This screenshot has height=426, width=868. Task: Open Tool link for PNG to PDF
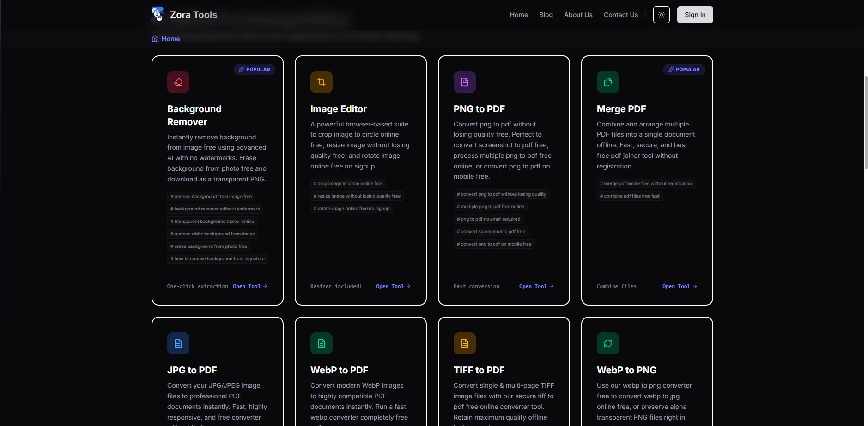click(536, 286)
